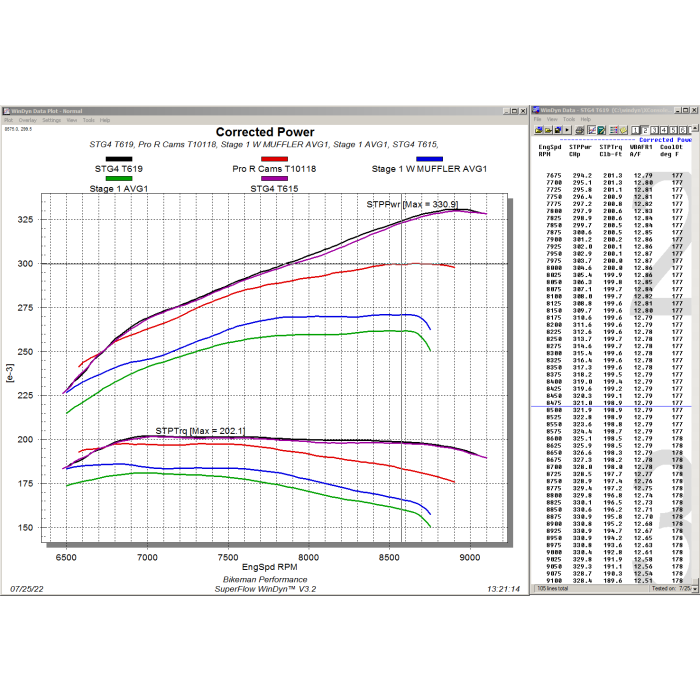Click the data table scroll up arrow
The width and height of the screenshot is (700, 700).
click(x=695, y=127)
